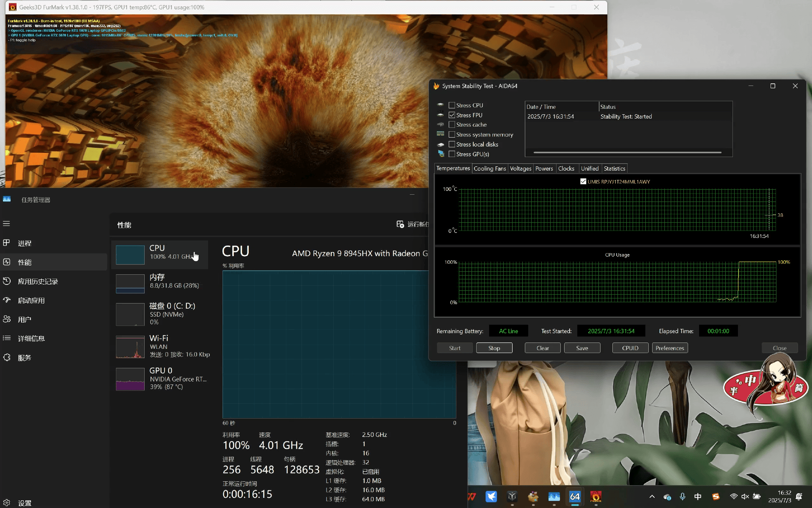Open the notification bell on the taskbar
812x508 pixels.
tap(799, 497)
